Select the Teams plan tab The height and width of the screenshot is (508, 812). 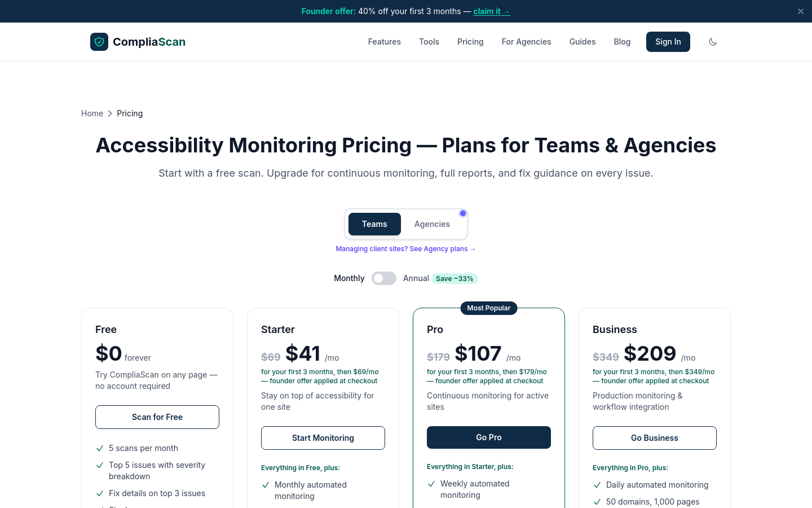click(x=374, y=224)
